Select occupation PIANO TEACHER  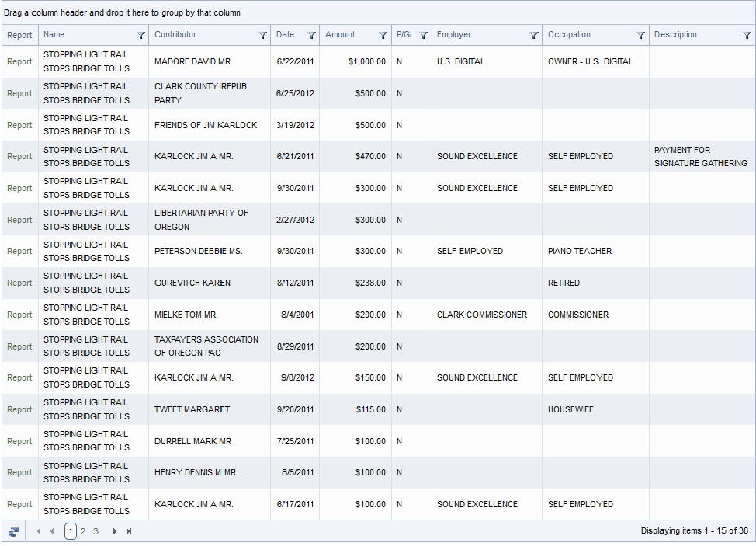[x=580, y=252]
